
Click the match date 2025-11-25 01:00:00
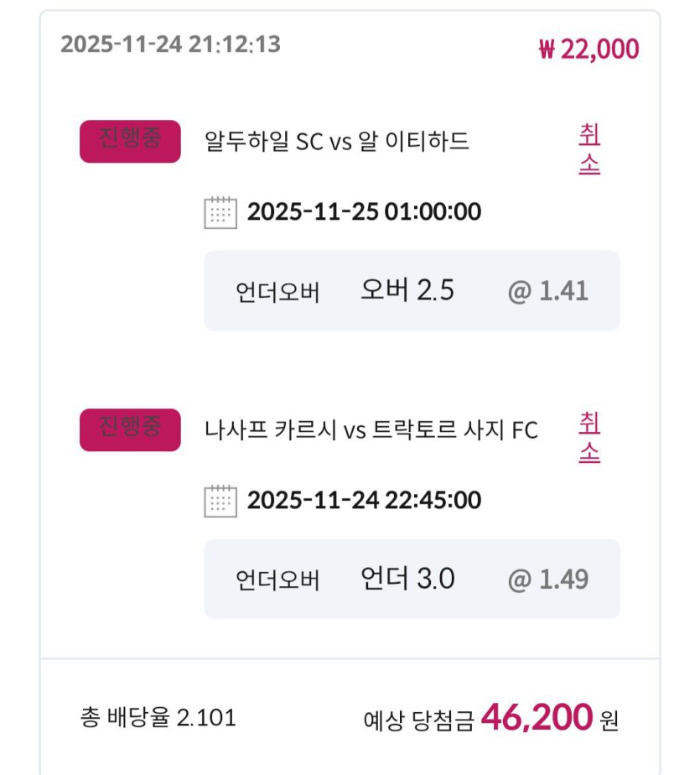click(x=364, y=211)
